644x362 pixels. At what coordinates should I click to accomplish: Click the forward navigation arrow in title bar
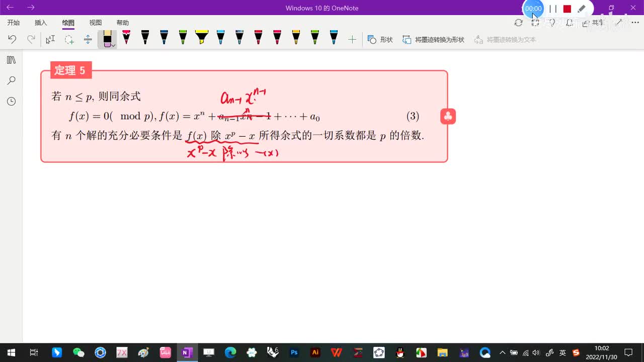point(31,8)
